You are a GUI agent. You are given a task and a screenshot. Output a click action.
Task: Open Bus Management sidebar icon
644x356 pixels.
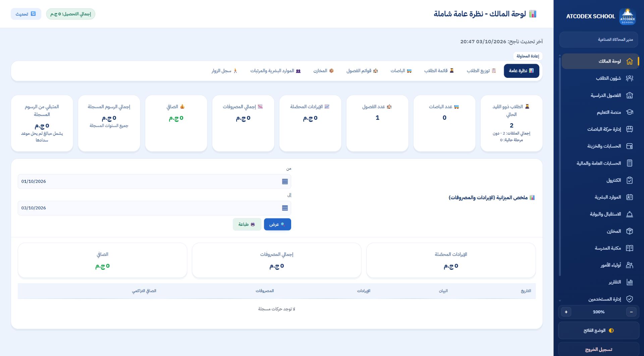630,129
